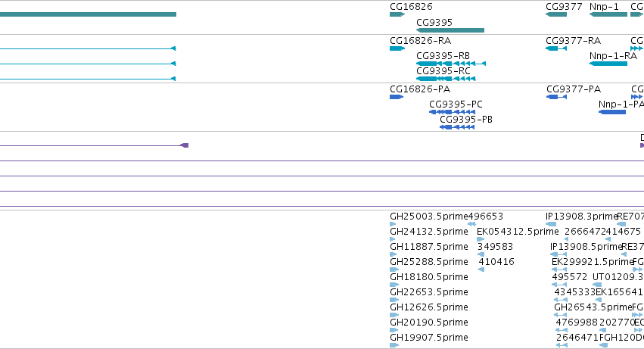The width and height of the screenshot is (644, 349).
Task: Click the CG16826-PA coding label
Action: tap(420, 89)
